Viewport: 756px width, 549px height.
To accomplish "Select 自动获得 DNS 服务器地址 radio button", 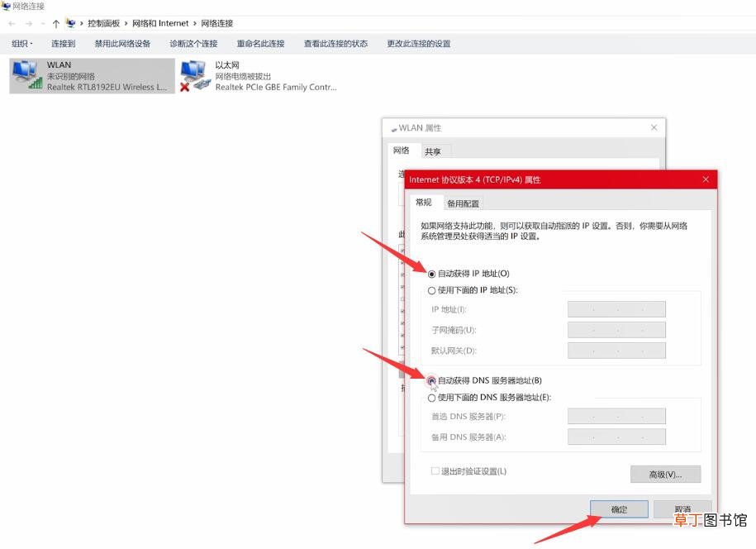I will click(x=431, y=380).
